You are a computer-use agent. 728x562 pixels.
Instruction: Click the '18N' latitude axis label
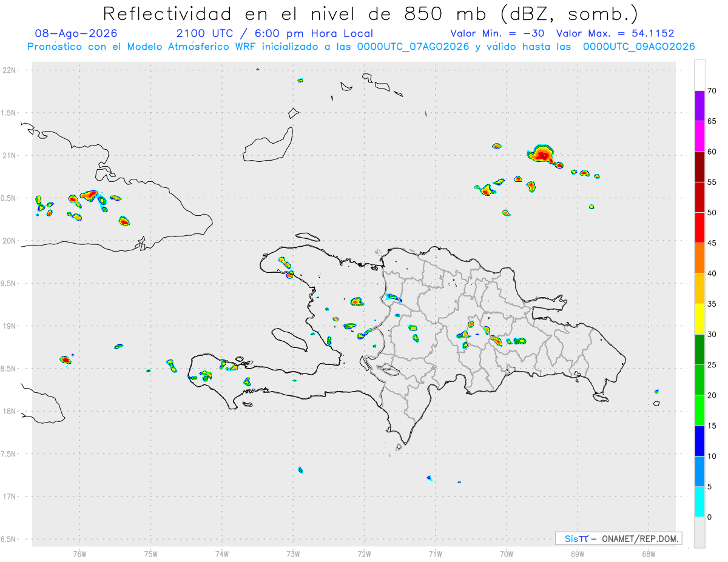point(10,411)
